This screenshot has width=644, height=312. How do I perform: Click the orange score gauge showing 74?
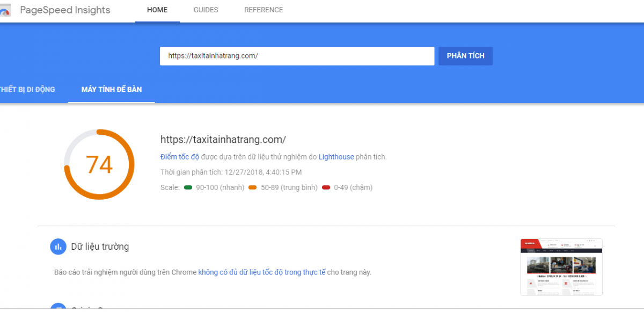click(x=99, y=164)
